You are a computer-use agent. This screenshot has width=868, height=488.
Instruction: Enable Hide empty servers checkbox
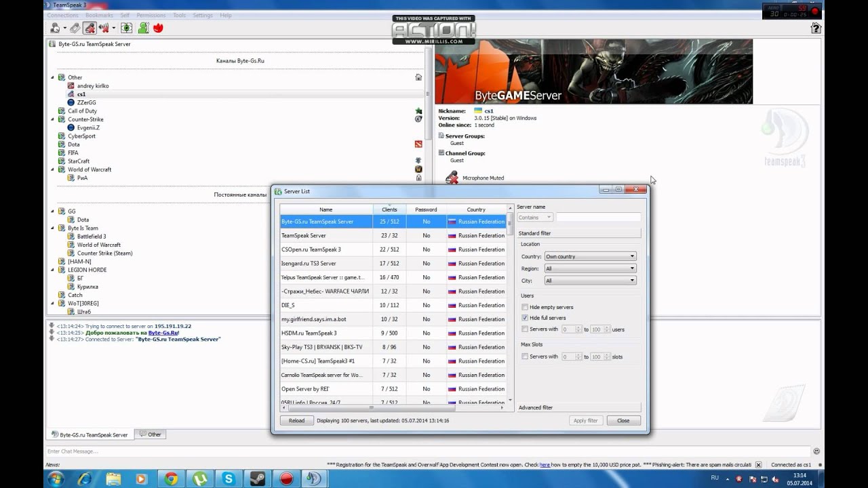tap(525, 307)
